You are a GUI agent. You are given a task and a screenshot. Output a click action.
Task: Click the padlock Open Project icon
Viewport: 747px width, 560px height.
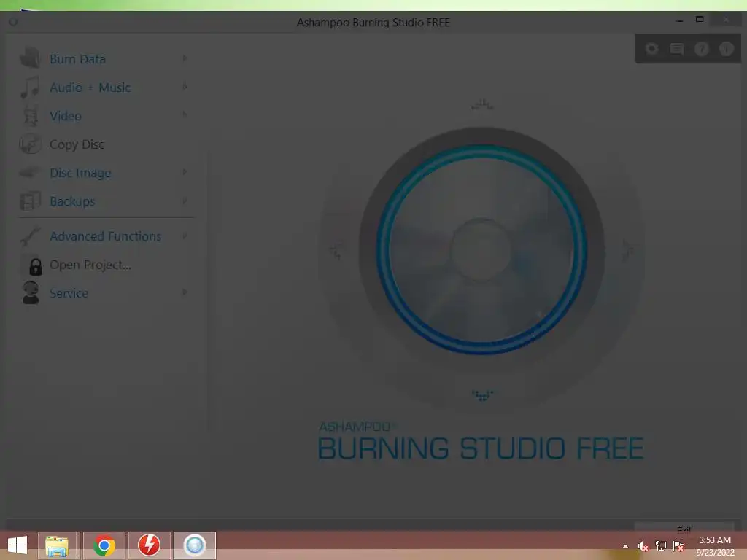coord(35,267)
